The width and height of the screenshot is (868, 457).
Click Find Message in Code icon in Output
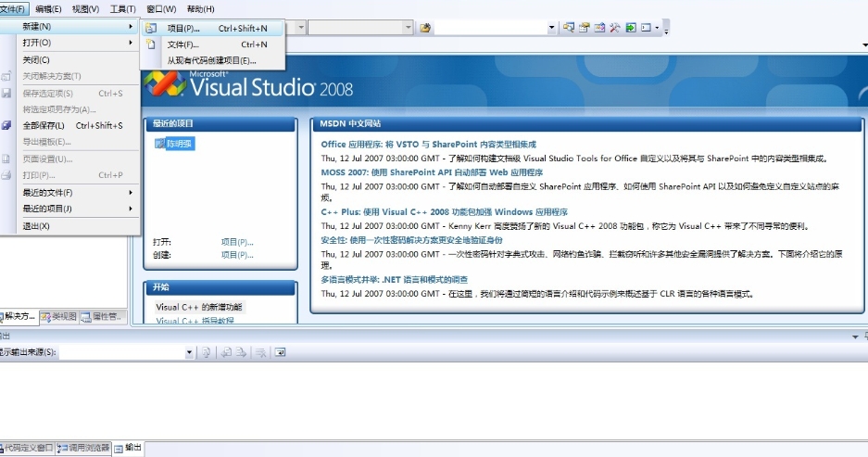pos(206,352)
